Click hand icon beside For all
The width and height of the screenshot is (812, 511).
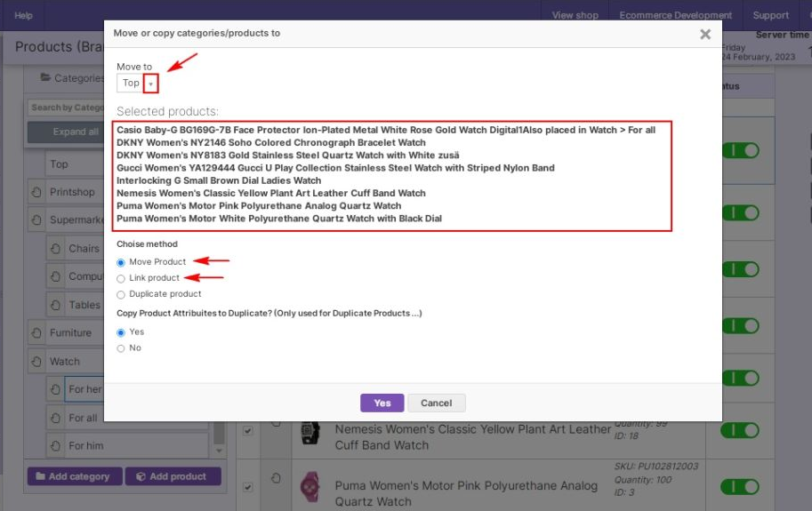click(x=55, y=418)
